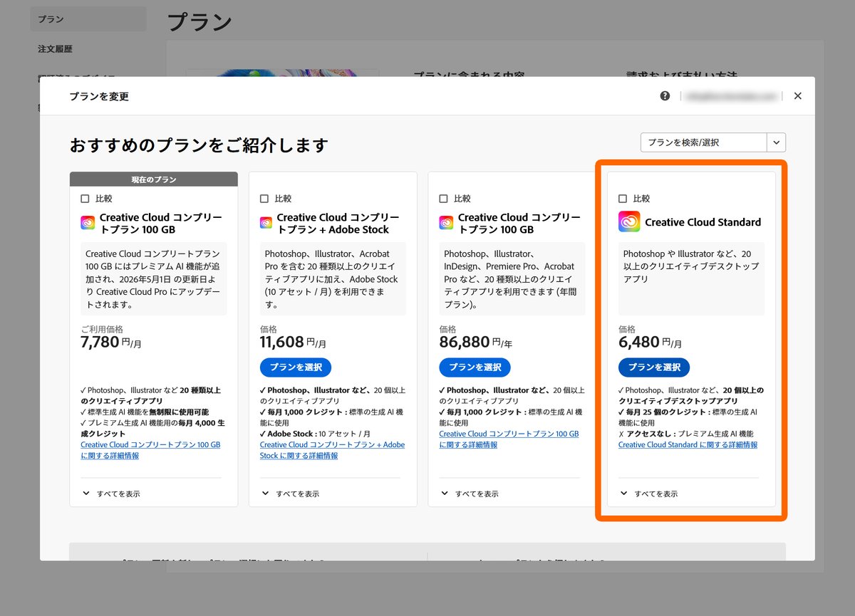Click the プランを変更 dialog title
This screenshot has height=616, width=855.
[x=99, y=96]
